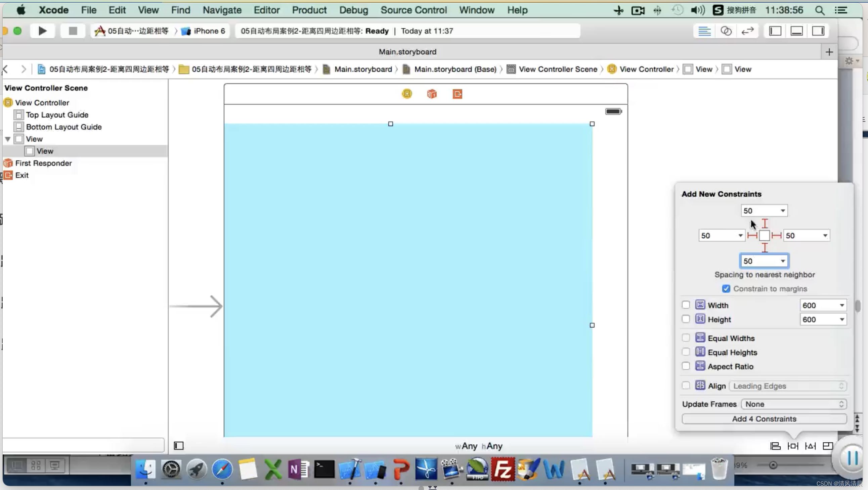Toggle the Width constraint checkbox
Screen dimensions: 868x490
(x=686, y=305)
